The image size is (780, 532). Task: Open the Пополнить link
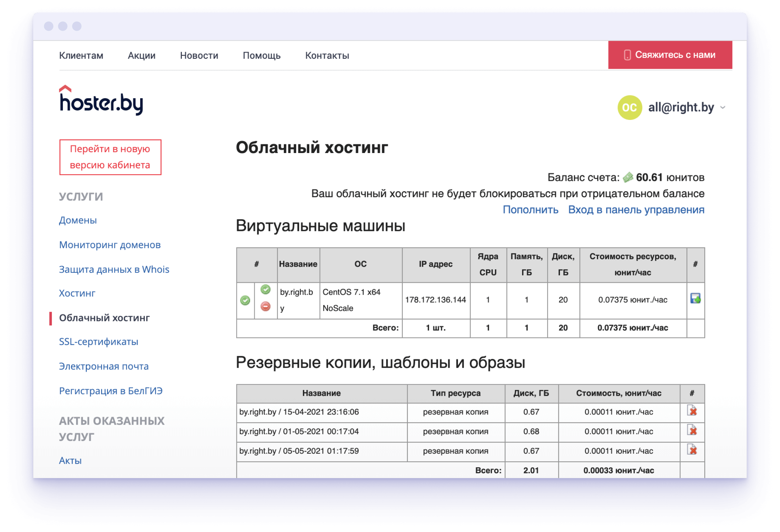(x=530, y=209)
